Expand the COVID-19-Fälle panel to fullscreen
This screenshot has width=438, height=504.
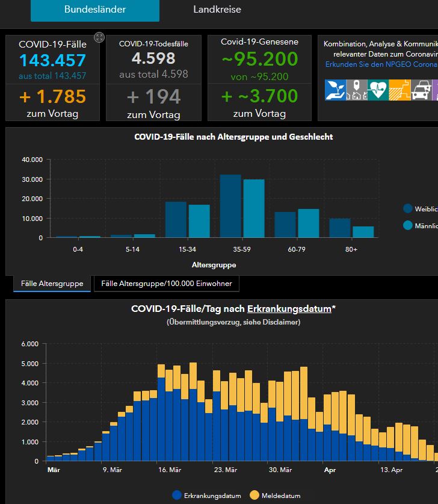pyautogui.click(x=99, y=37)
